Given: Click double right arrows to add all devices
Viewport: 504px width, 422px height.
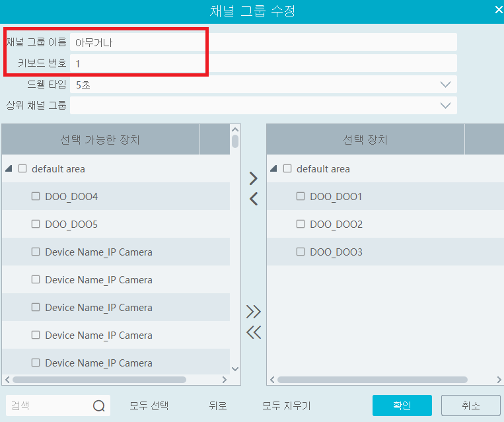Looking at the screenshot, I should 253,312.
